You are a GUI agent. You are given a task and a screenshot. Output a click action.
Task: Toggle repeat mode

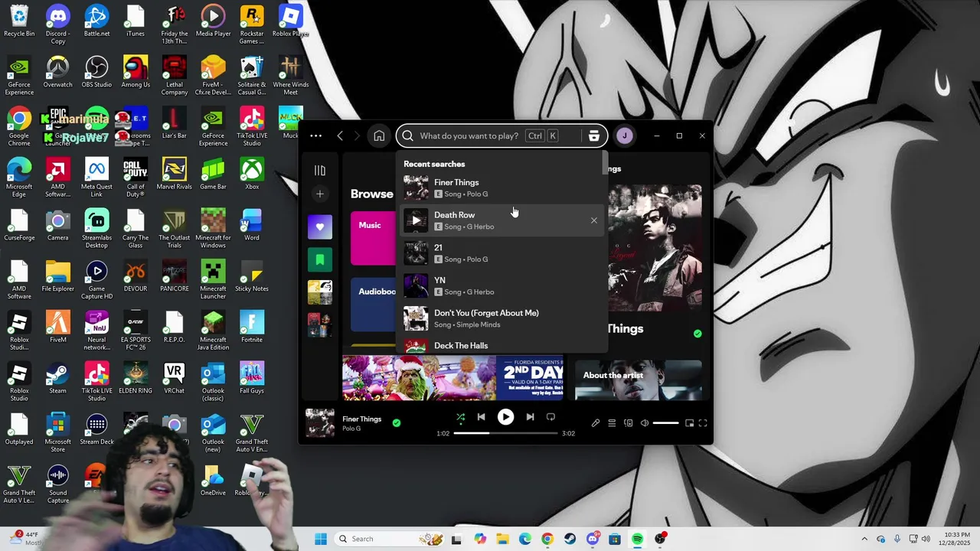[x=550, y=417]
